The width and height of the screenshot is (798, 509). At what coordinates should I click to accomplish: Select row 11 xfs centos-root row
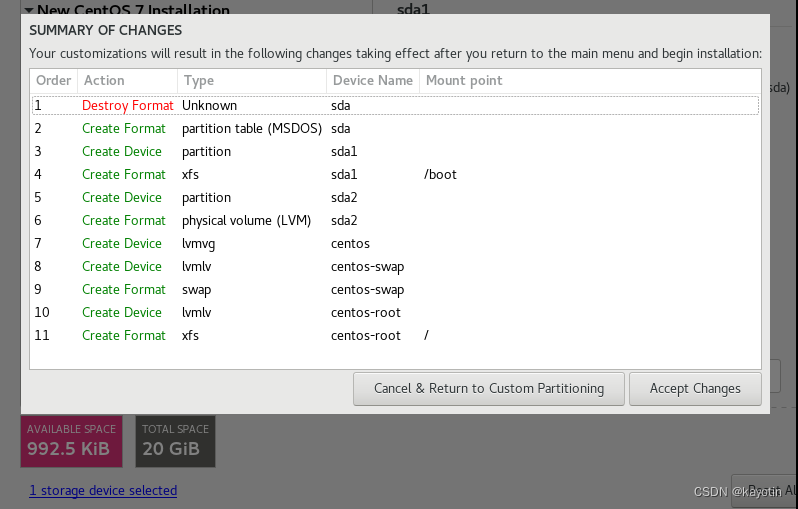395,335
